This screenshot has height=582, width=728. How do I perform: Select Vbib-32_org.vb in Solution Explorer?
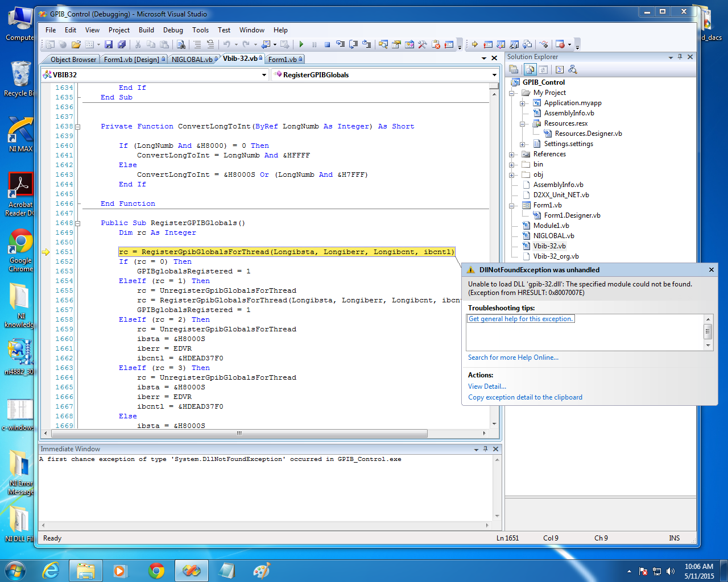556,256
